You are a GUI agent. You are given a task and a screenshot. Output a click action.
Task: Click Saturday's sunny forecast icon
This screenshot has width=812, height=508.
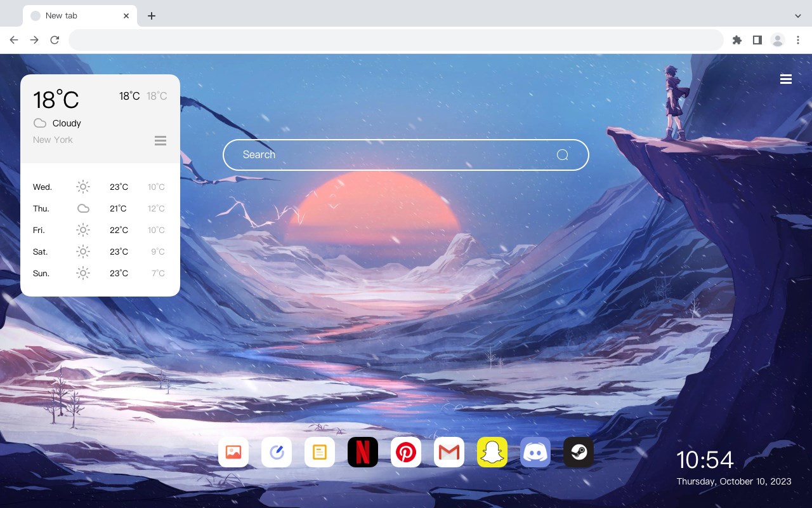pos(83,251)
